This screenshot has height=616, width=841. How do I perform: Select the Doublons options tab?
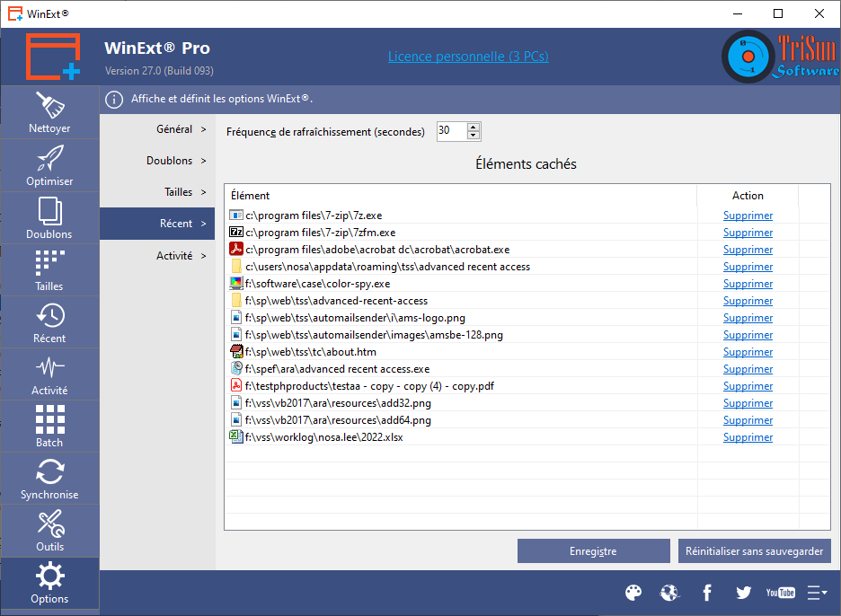[x=157, y=161]
